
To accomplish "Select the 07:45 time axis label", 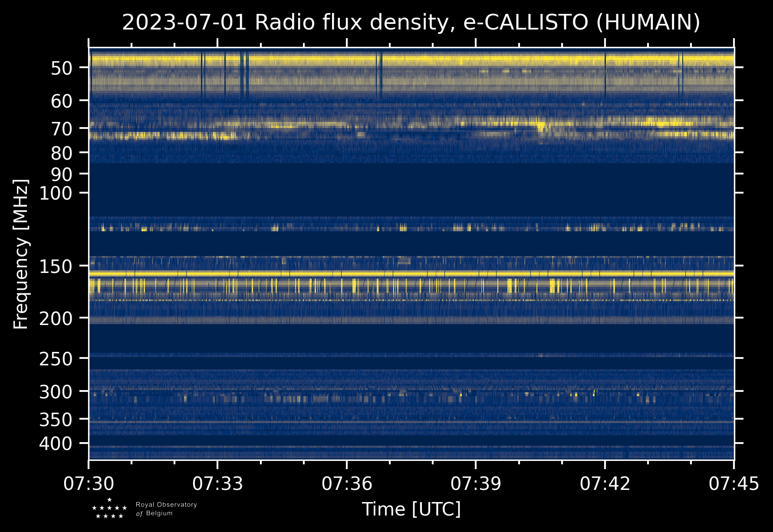I will pyautogui.click(x=734, y=483).
